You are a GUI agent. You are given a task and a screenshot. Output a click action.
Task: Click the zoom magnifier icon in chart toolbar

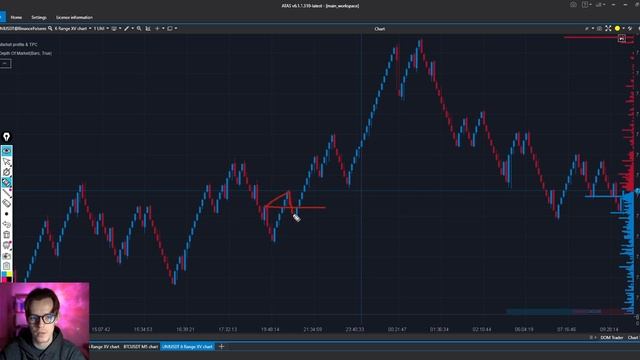pyautogui.click(x=139, y=29)
